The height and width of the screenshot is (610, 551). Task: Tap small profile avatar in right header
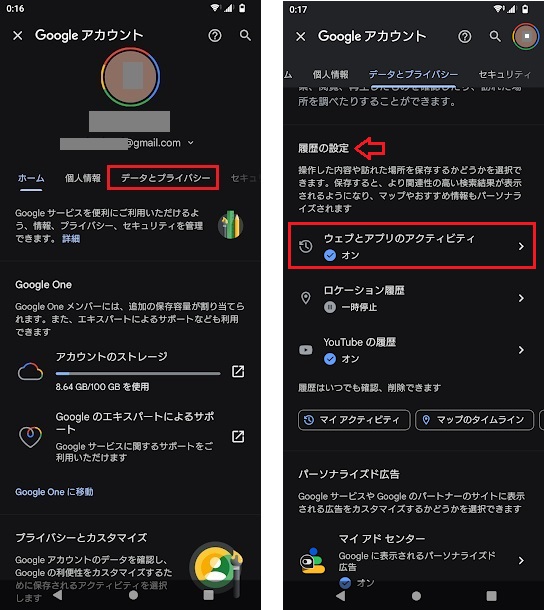[x=526, y=36]
